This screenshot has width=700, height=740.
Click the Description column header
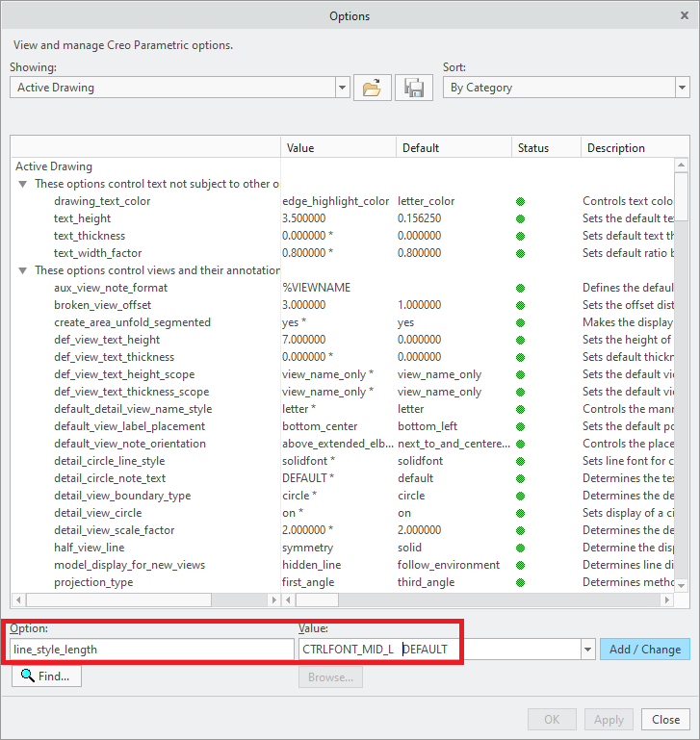pyautogui.click(x=626, y=148)
